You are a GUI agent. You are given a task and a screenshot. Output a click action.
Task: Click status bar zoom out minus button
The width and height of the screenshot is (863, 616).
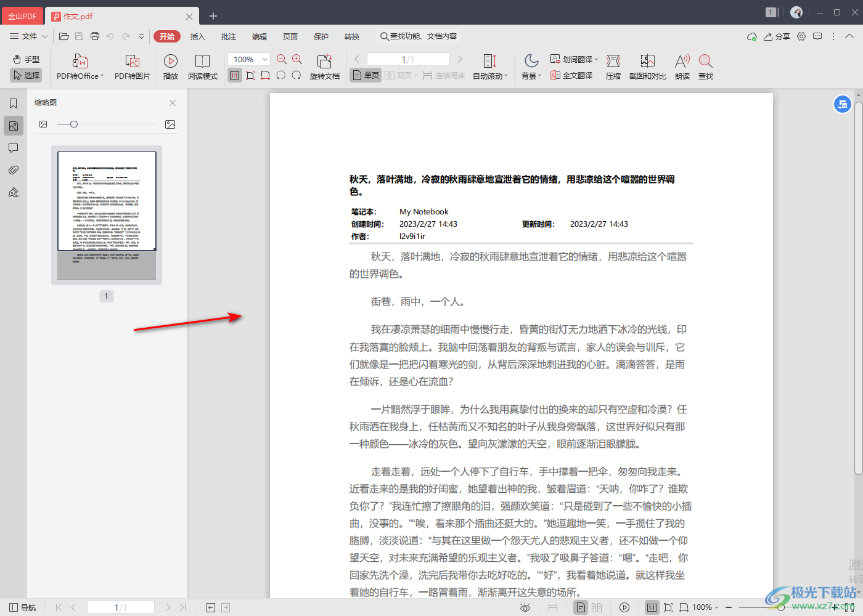729,607
